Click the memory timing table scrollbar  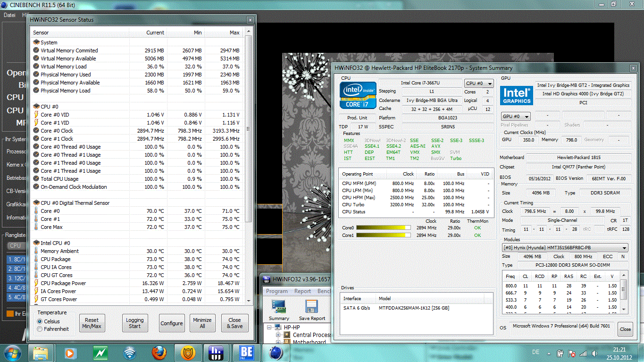pyautogui.click(x=624, y=289)
